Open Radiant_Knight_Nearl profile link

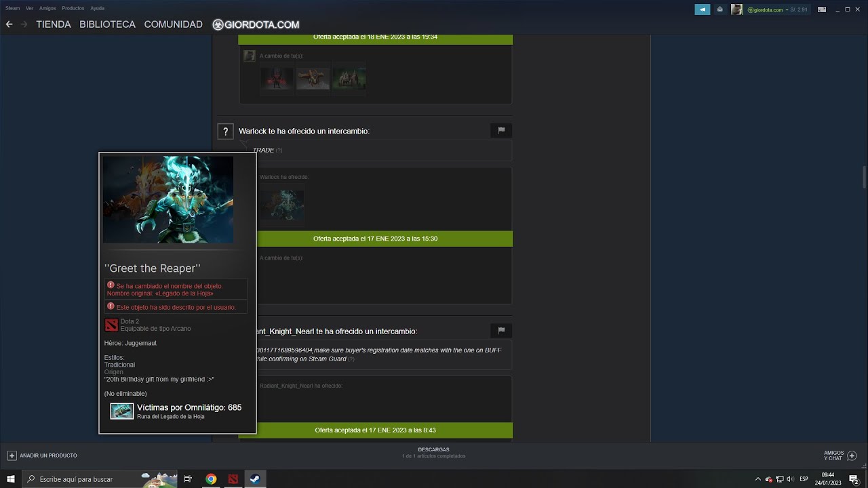285,331
